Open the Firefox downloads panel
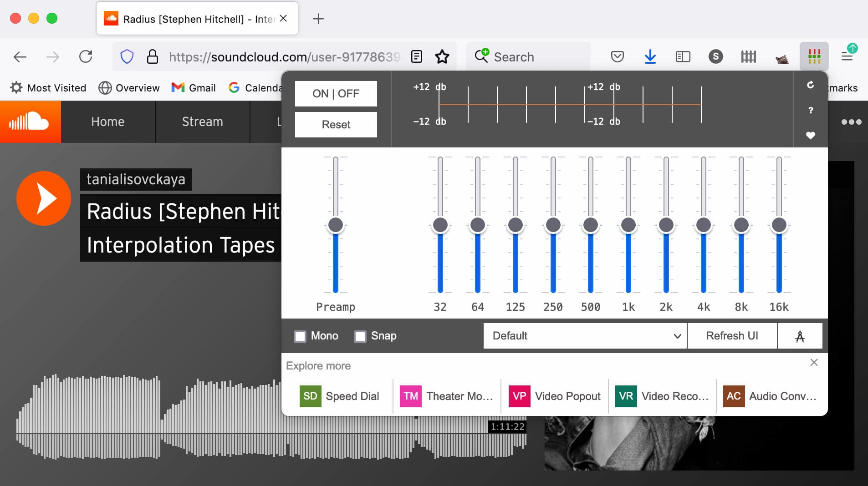The height and width of the screenshot is (486, 868). (650, 56)
